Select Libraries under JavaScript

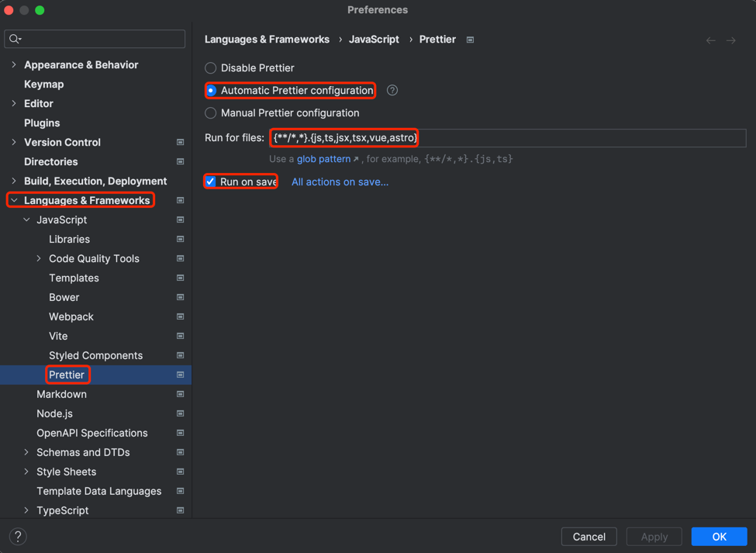(x=70, y=239)
